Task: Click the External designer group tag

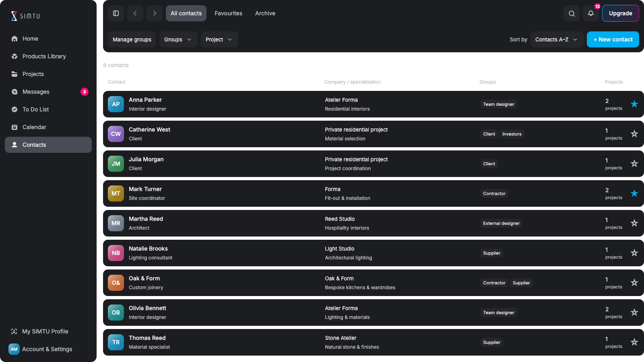Action: pos(502,223)
